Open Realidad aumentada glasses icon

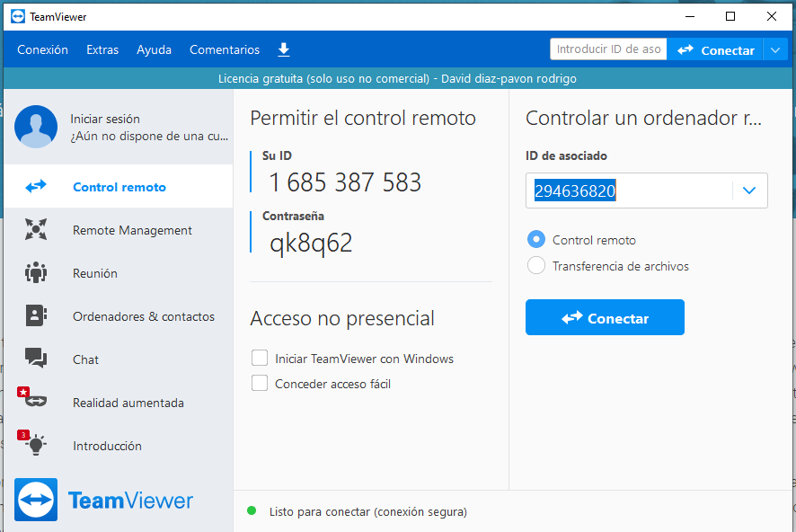pos(36,403)
